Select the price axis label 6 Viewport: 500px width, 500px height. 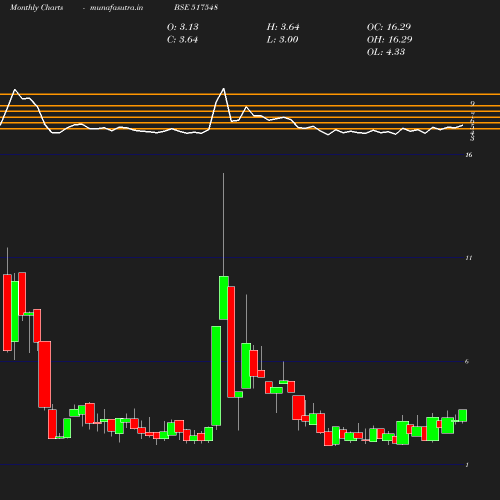click(x=467, y=361)
